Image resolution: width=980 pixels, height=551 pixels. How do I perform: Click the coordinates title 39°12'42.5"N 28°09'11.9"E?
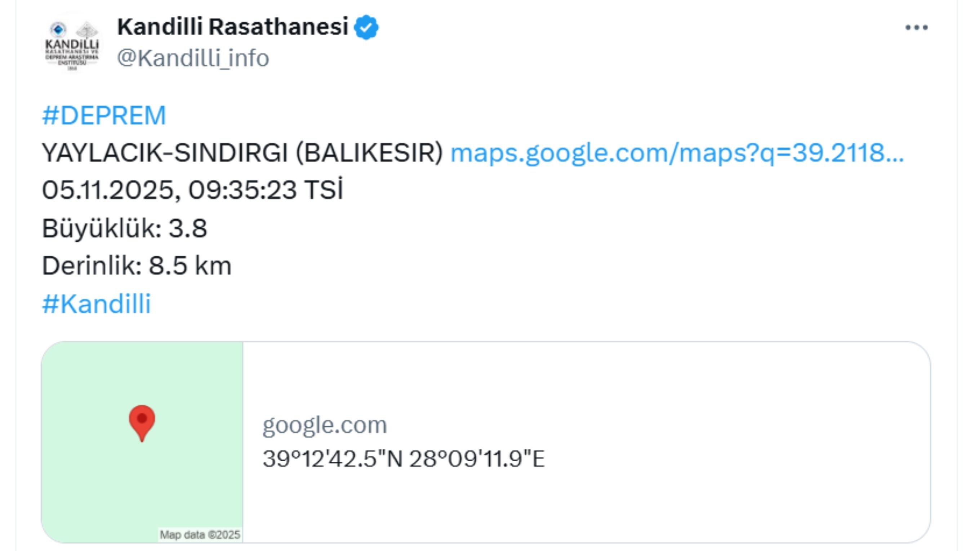pyautogui.click(x=403, y=458)
